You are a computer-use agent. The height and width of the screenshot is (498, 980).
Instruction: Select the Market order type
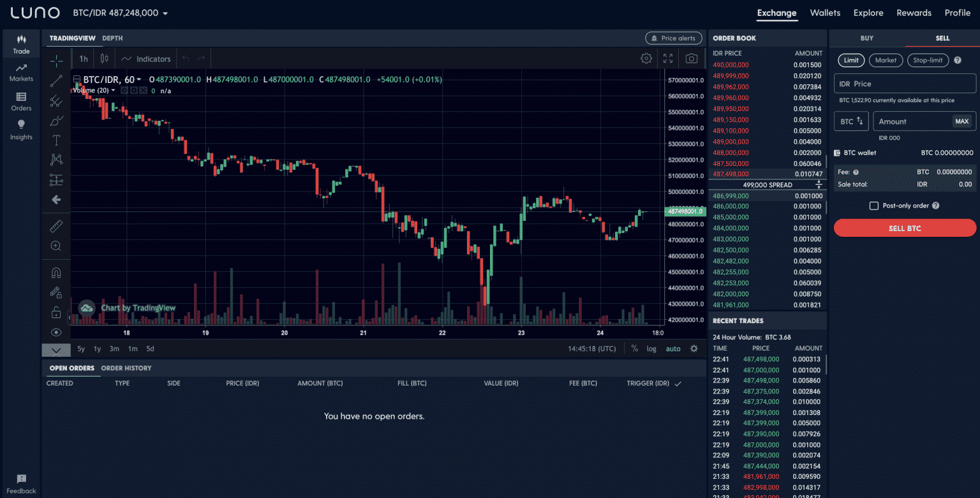886,60
